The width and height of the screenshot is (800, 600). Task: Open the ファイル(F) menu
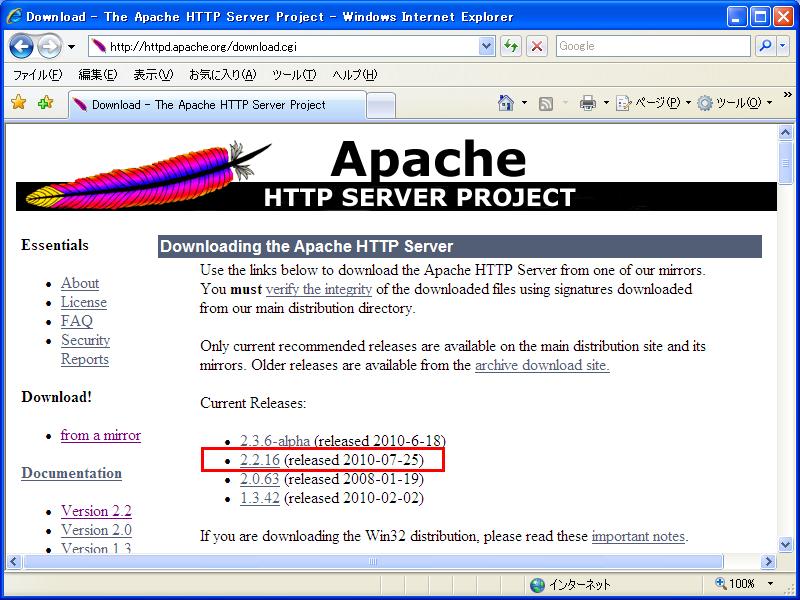coord(38,75)
